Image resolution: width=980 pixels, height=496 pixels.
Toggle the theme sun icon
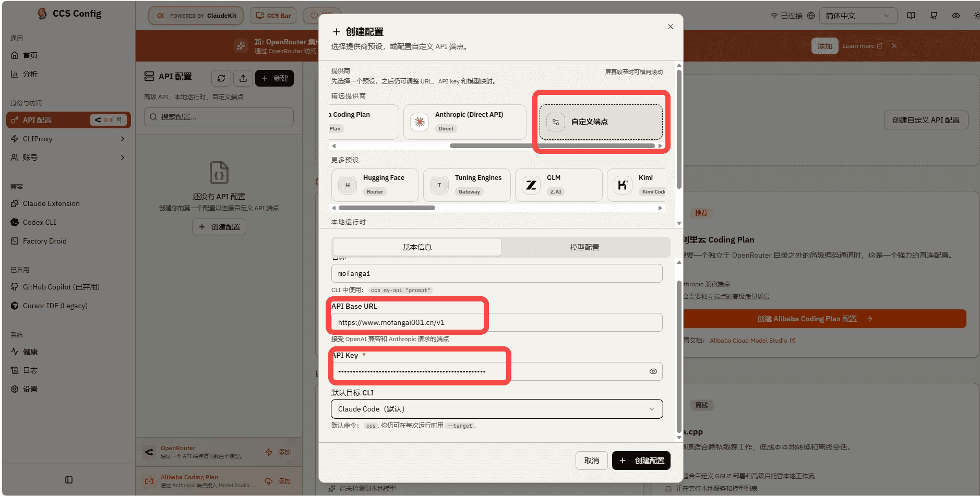point(976,16)
